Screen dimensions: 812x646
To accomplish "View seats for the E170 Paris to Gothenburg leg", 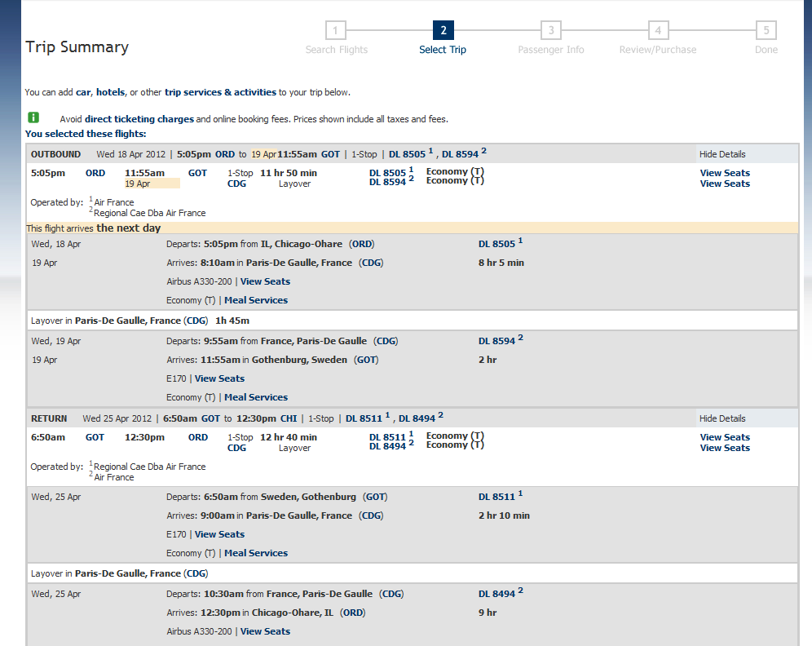I will 219,378.
